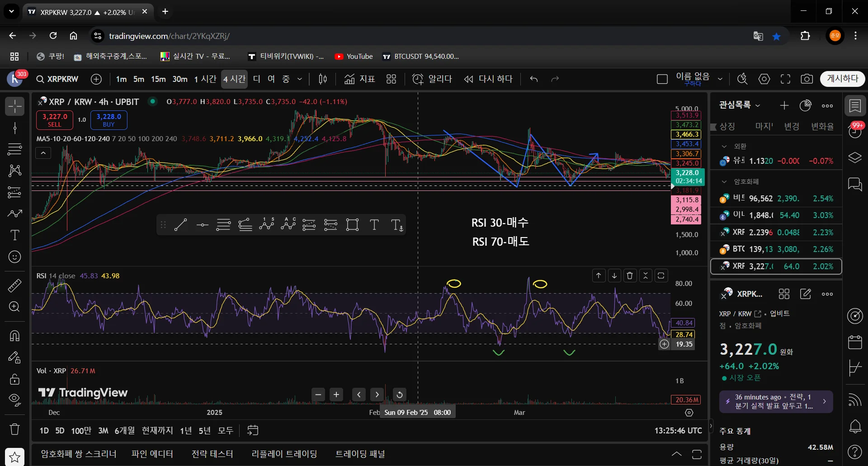Switch to the Pine Editor tab

[152, 454]
